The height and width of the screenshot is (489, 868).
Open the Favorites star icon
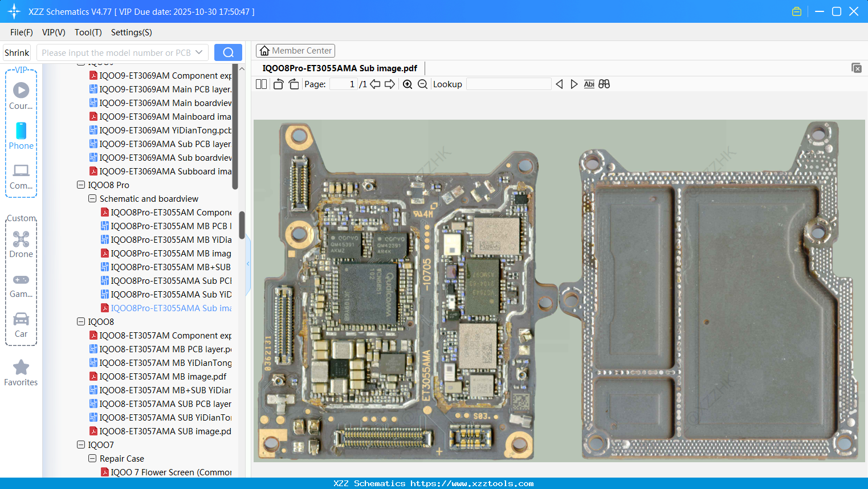tap(21, 367)
